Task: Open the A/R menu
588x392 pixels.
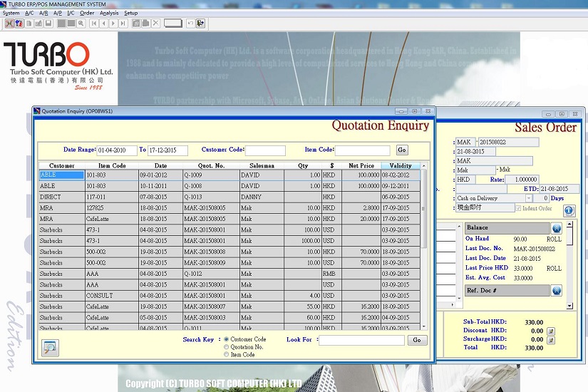Action: 43,13
